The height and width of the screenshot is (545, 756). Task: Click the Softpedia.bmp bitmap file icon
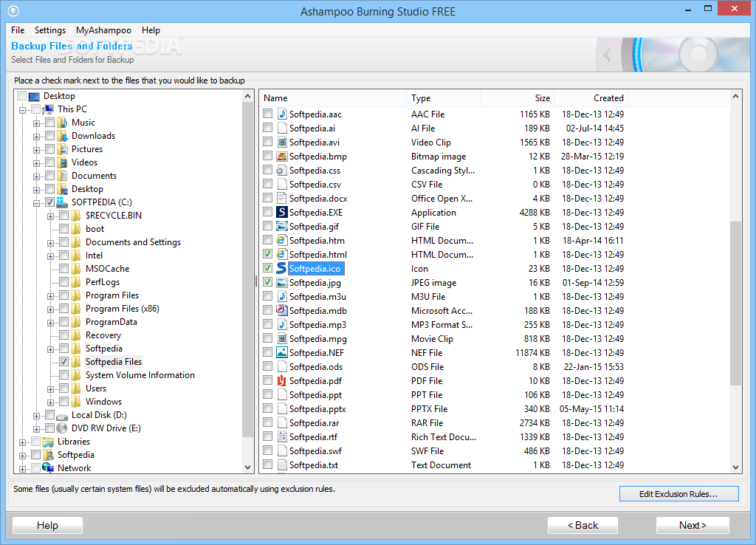(282, 157)
